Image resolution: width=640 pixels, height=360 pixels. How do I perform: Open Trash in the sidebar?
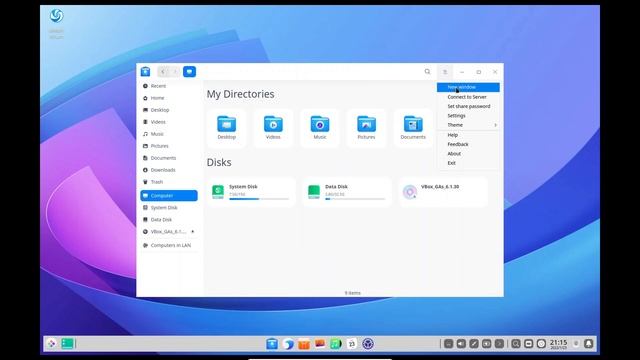(x=169, y=182)
